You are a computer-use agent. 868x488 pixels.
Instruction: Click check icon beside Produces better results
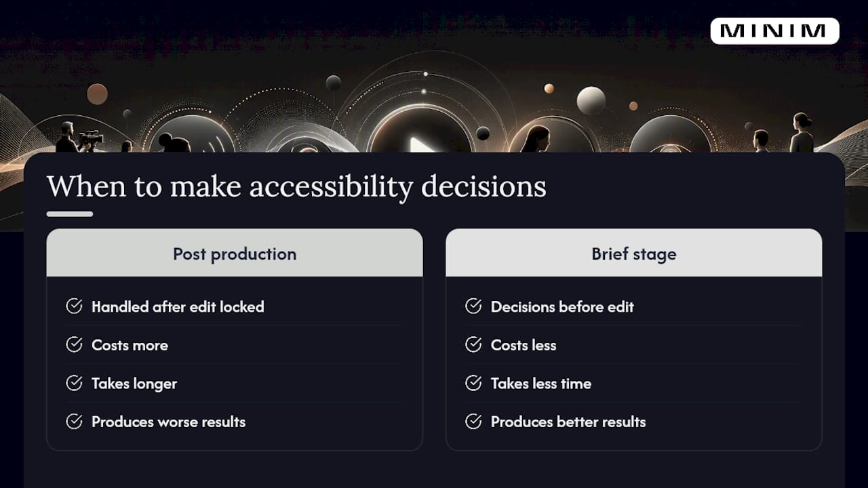pos(473,422)
